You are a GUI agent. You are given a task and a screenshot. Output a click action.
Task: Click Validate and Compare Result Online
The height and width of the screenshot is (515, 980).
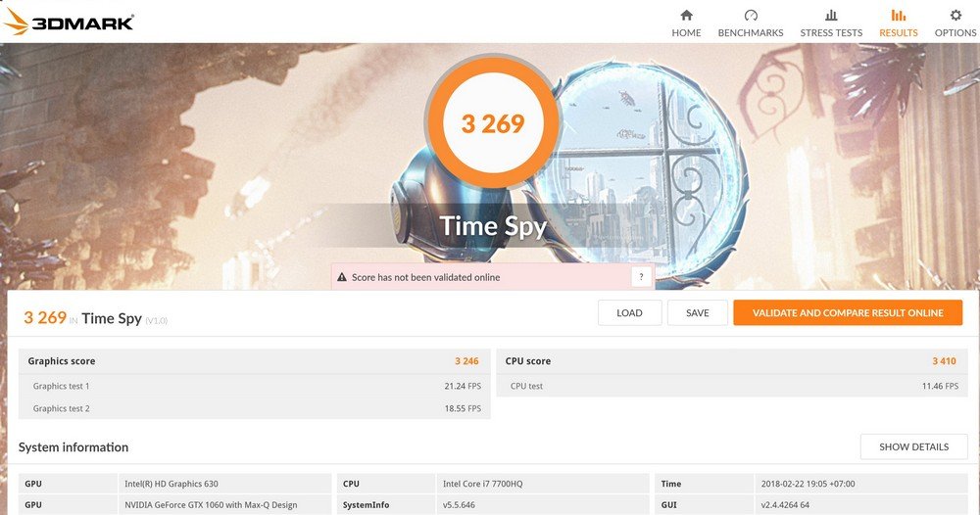click(x=848, y=312)
